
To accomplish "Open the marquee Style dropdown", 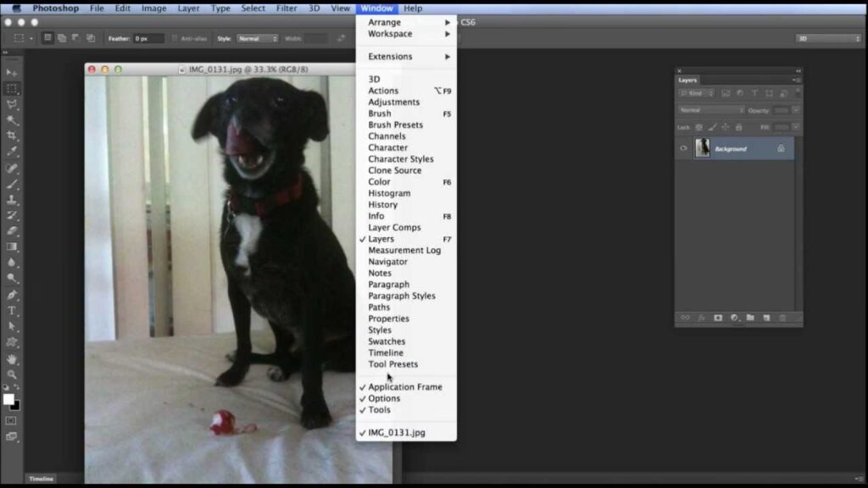I will [257, 38].
